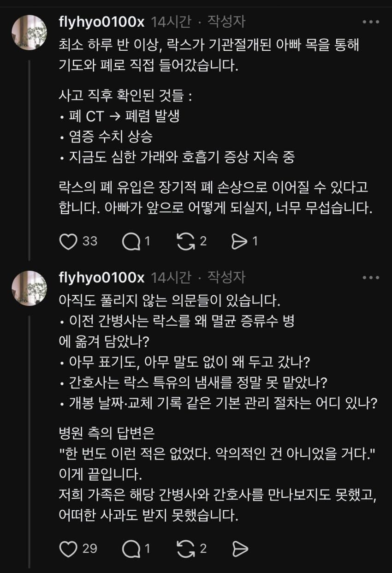
Task: Repost the first post about 폐렴 발생
Action: pyautogui.click(x=186, y=241)
